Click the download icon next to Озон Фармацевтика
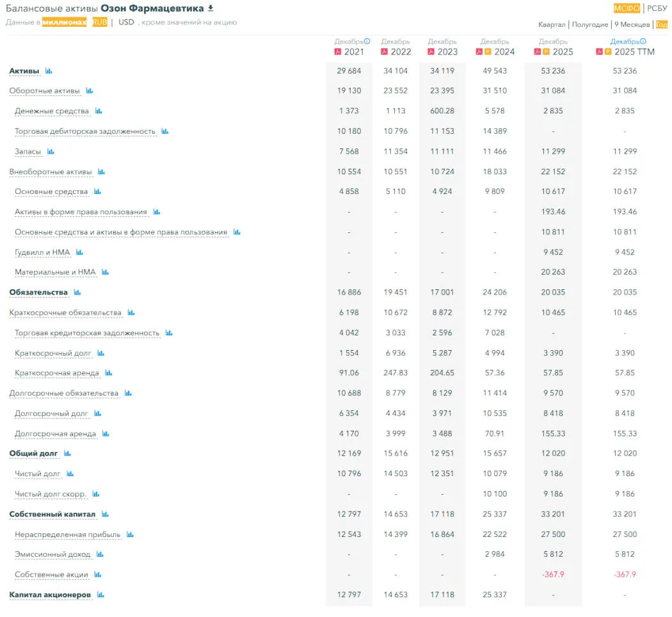The height and width of the screenshot is (617, 672). 211,8
